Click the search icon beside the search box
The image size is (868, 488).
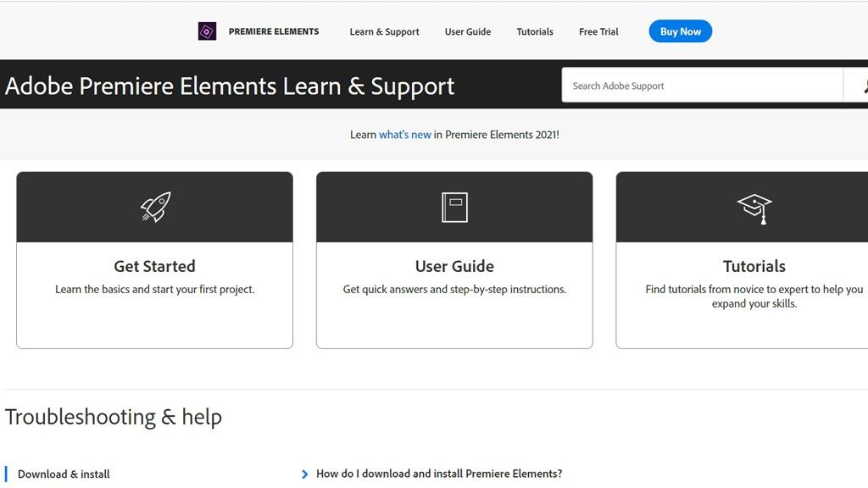(861, 86)
